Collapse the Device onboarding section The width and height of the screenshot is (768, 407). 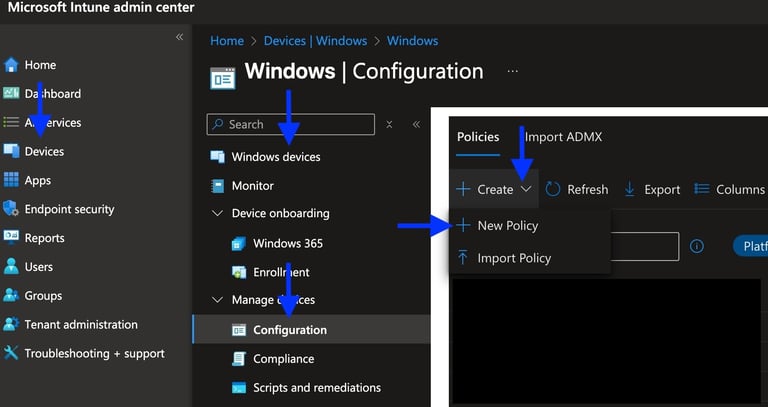(x=216, y=214)
